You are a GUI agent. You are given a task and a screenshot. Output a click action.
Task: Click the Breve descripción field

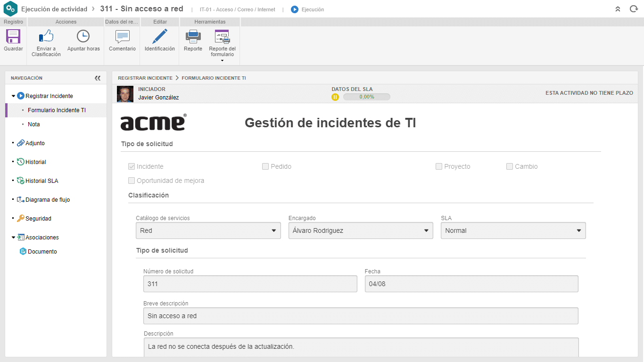point(361,316)
